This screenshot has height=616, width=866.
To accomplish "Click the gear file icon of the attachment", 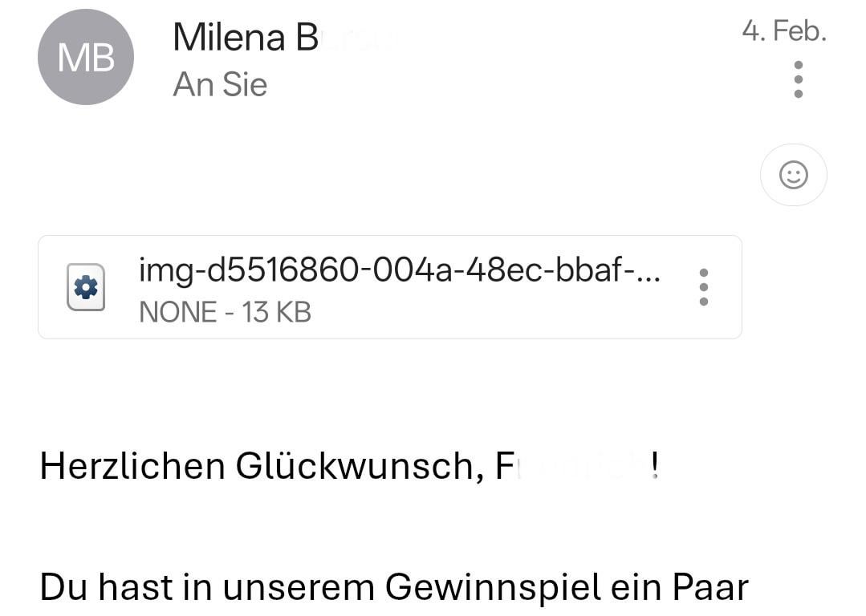I will point(86,287).
